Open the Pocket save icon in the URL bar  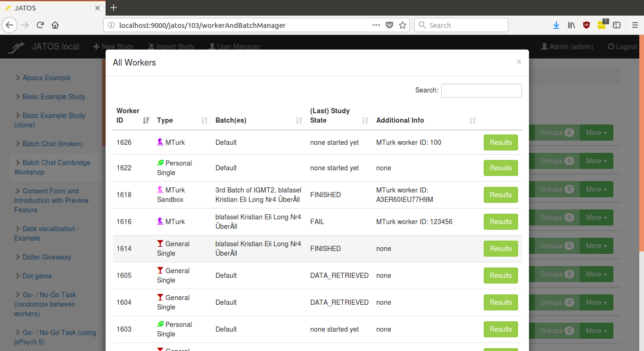coord(389,25)
